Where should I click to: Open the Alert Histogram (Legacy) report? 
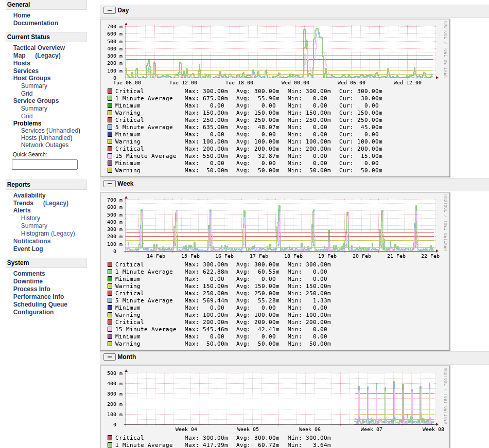click(48, 233)
